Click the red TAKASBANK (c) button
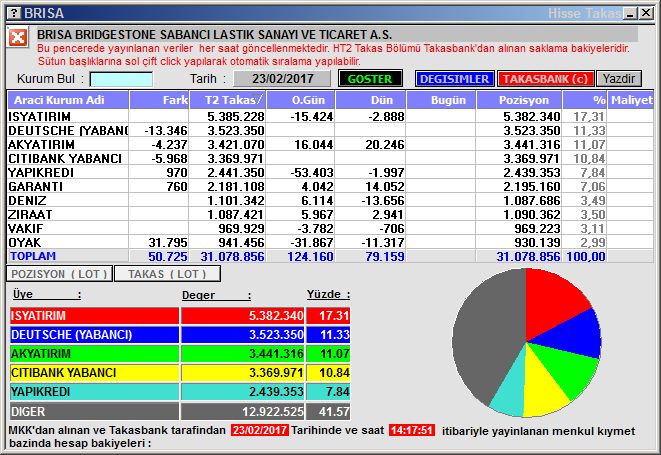Screen dimensions: 661x455 point(545,79)
